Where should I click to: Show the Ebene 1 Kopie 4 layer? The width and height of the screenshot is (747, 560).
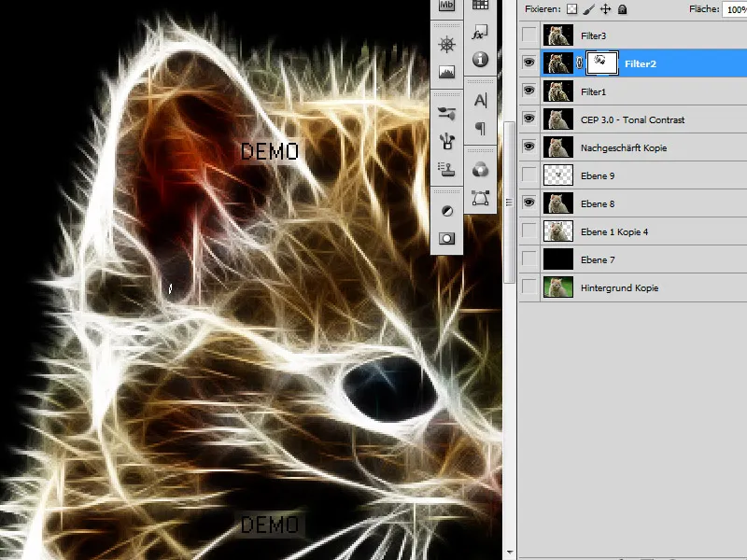529,231
